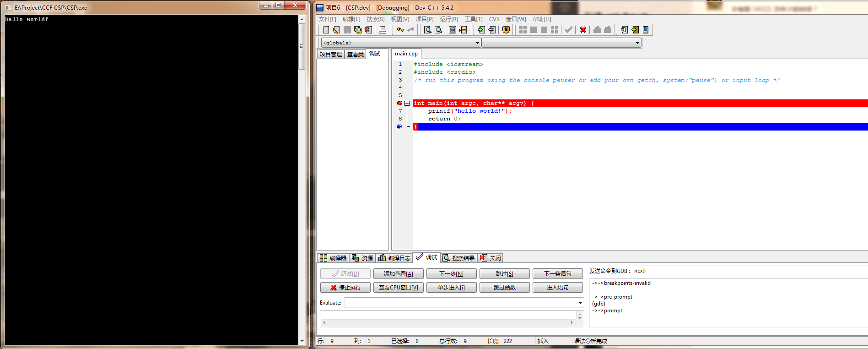Switch to the 查看类 side tab
The width and height of the screenshot is (868, 349).
356,54
